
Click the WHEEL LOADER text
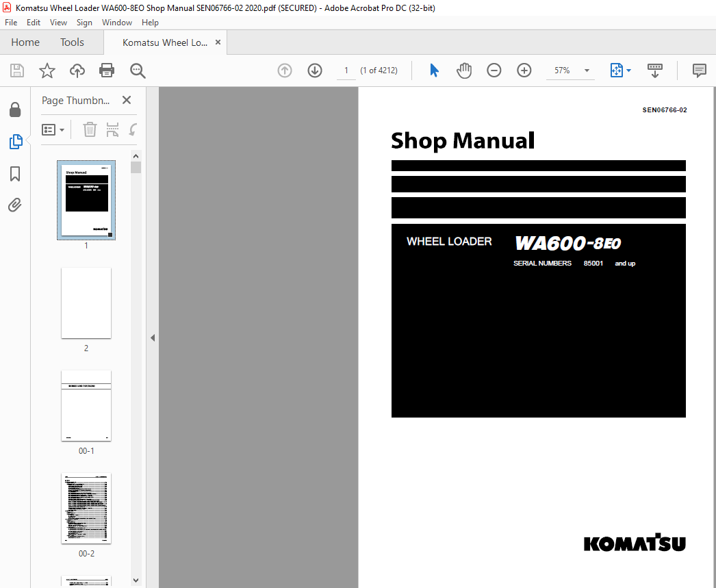pos(449,242)
